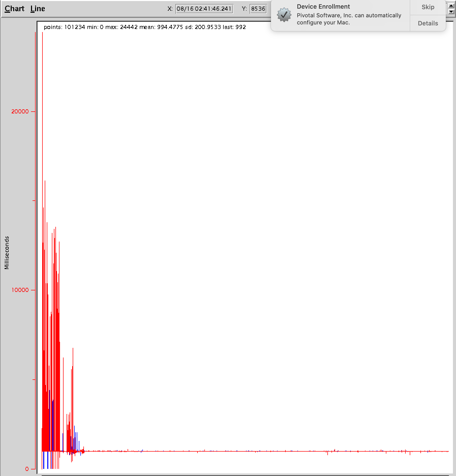Click the tallest red spike's peak
This screenshot has height=476, width=456.
pyautogui.click(x=42, y=33)
